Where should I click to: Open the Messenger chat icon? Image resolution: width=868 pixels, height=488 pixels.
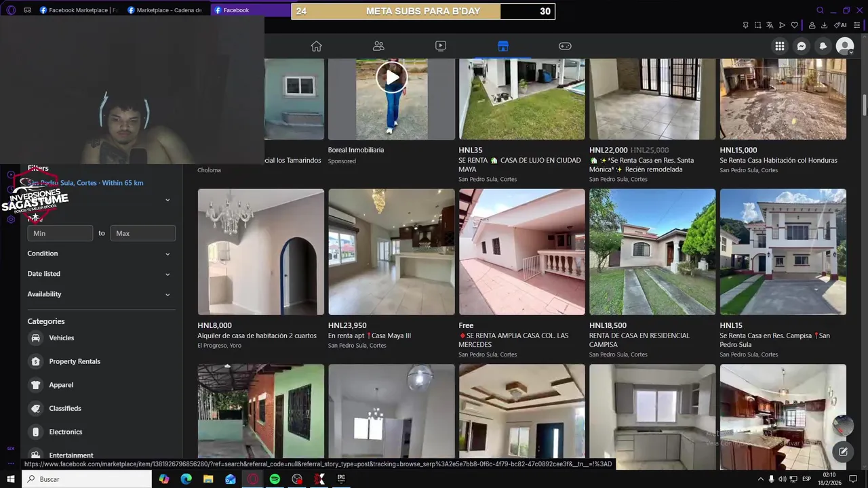[x=802, y=46]
